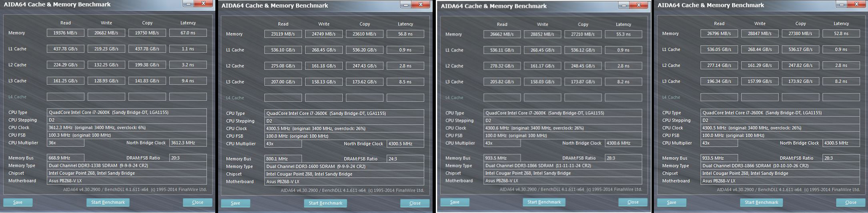Select the 27380 MB/s memory copy value
The height and width of the screenshot is (213, 868).
click(x=801, y=34)
